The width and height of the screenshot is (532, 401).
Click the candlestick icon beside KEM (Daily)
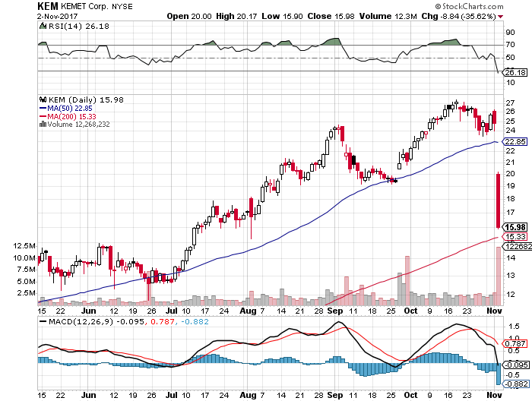click(42, 99)
